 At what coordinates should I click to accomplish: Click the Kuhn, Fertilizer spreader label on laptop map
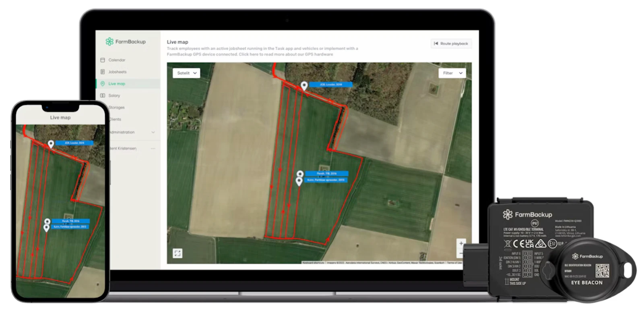[326, 180]
